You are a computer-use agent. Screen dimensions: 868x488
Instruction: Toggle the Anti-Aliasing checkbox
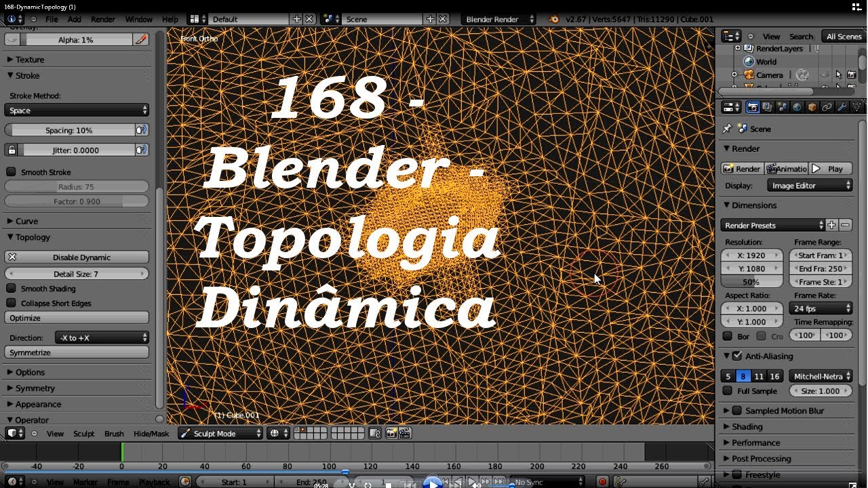(x=737, y=356)
